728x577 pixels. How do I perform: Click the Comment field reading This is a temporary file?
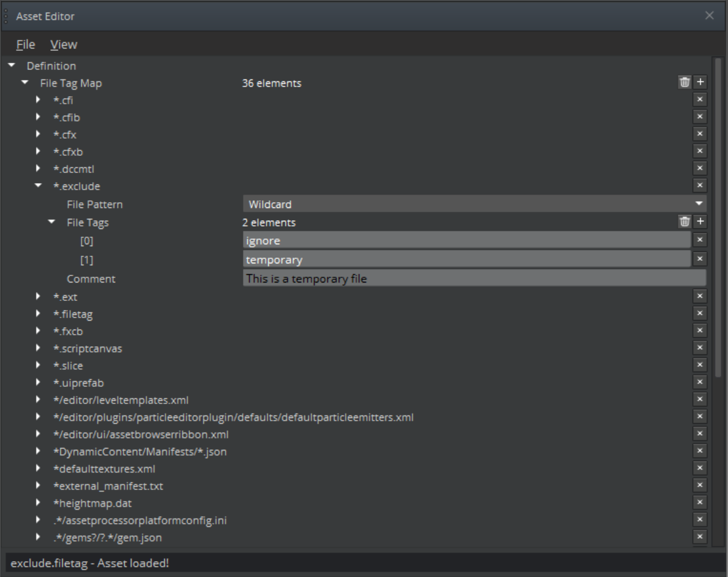point(474,278)
